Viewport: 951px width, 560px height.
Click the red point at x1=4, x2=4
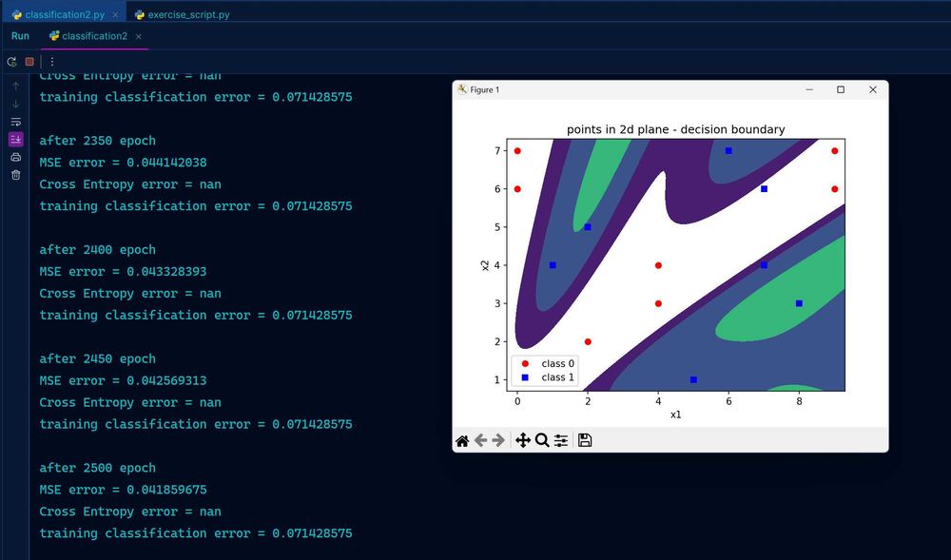coord(659,265)
